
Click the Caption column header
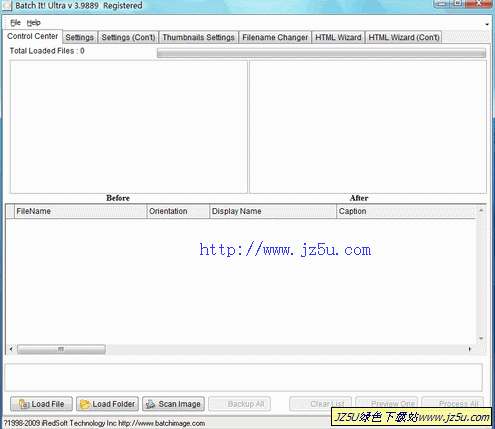click(406, 211)
